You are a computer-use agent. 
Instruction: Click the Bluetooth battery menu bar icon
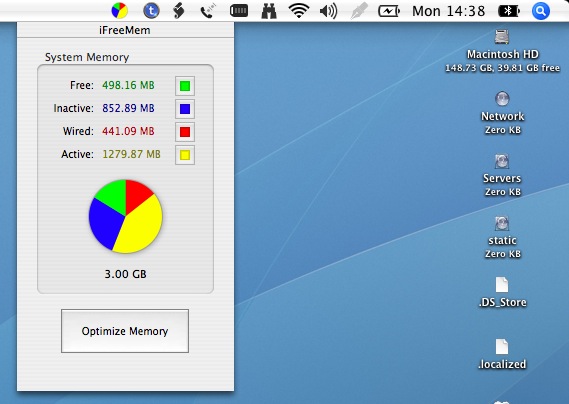508,11
